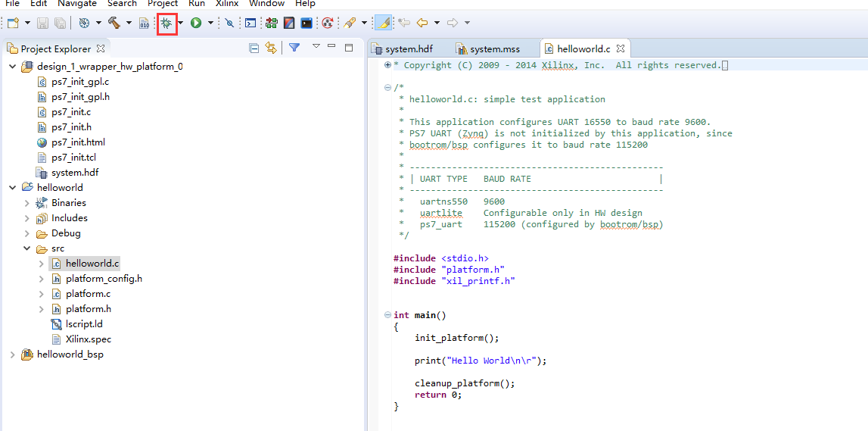The width and height of the screenshot is (868, 431).
Task: Expand the Binaries folder
Action: pos(26,203)
